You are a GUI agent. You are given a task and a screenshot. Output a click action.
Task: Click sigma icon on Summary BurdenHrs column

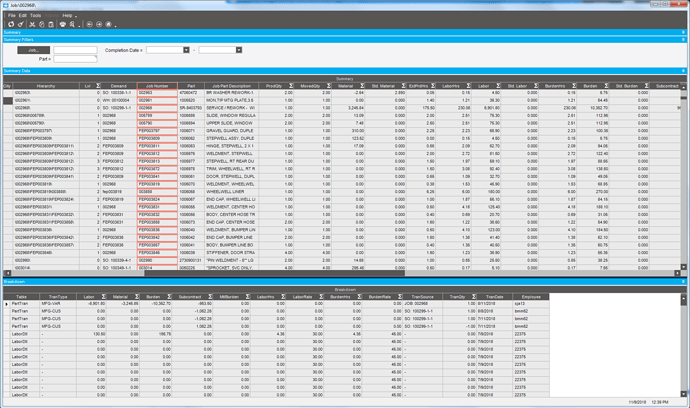click(574, 86)
